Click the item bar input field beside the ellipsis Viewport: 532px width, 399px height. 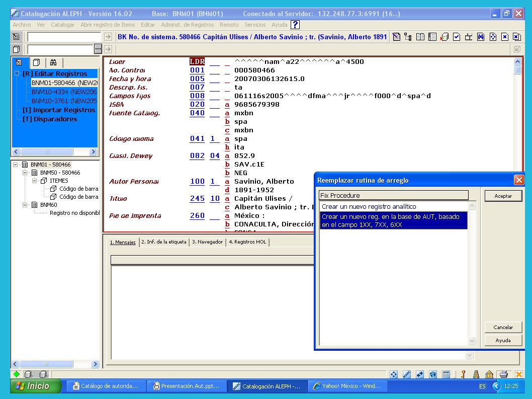coord(60,49)
